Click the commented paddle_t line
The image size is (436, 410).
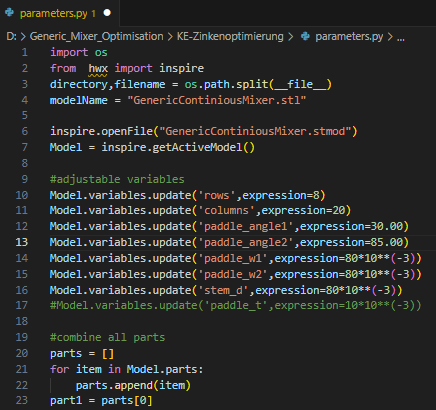point(236,305)
